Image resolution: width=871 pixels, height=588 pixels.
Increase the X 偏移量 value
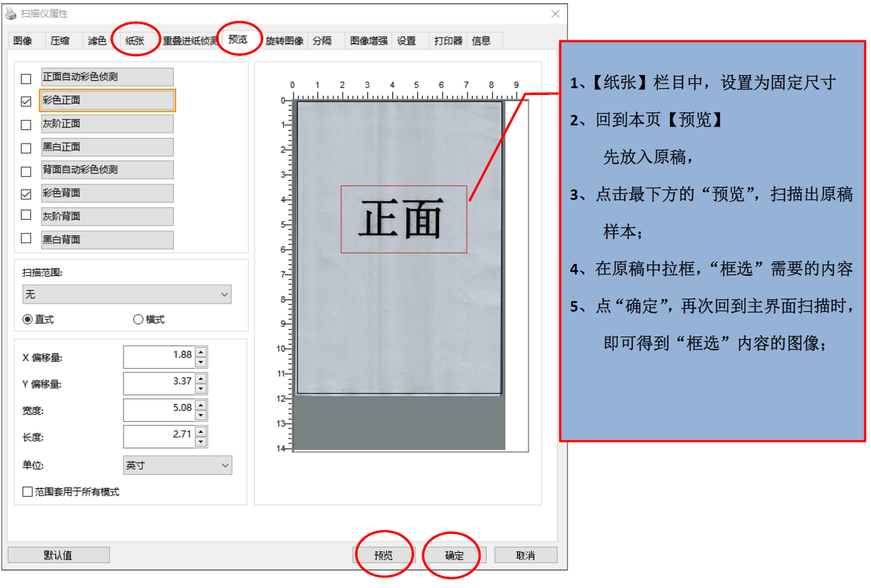pyautogui.click(x=201, y=352)
